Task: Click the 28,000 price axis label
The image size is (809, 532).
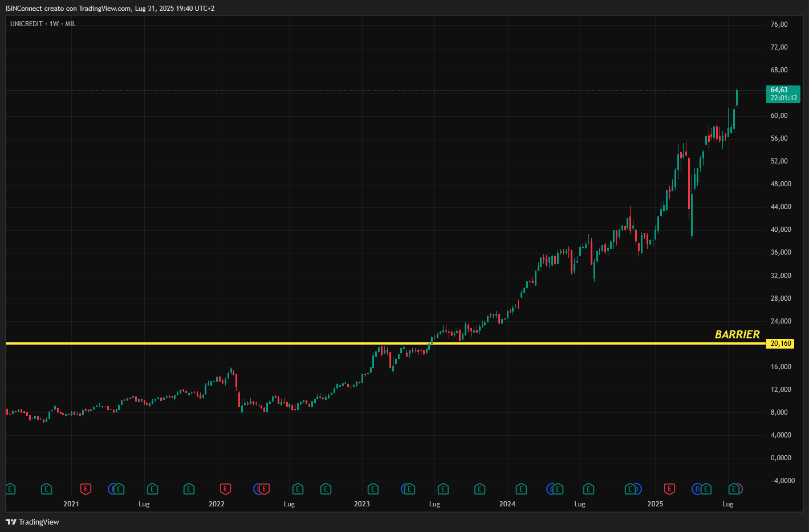Action: pos(780,298)
